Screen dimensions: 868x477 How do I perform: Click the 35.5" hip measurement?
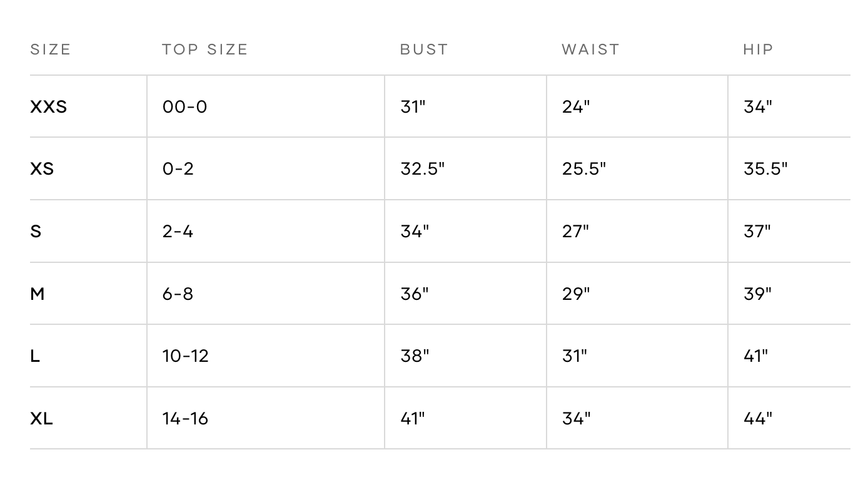pos(765,169)
